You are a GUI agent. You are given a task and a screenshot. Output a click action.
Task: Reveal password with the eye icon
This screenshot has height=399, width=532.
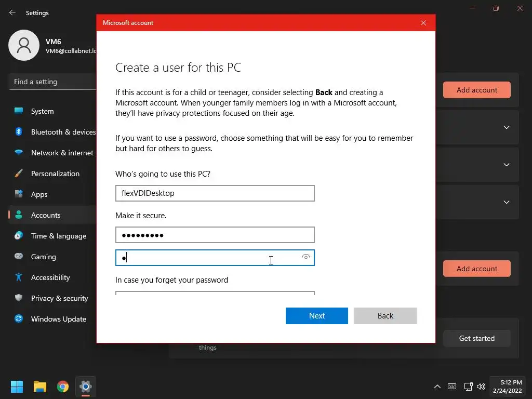click(305, 257)
